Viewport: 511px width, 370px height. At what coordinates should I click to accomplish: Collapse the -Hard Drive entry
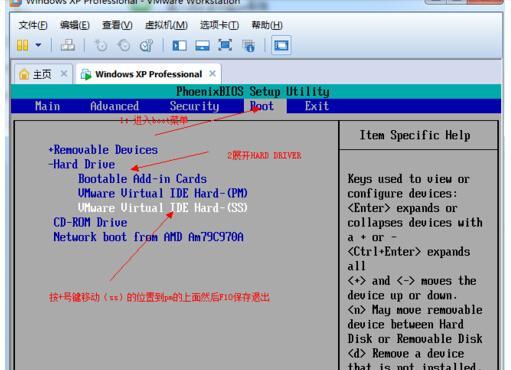point(82,164)
